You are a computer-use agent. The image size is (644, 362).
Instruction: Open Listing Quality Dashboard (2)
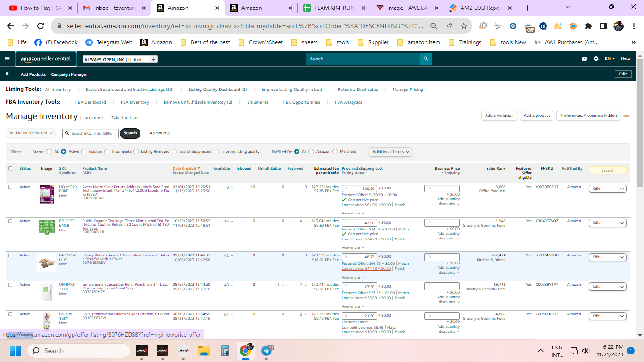coord(217,90)
